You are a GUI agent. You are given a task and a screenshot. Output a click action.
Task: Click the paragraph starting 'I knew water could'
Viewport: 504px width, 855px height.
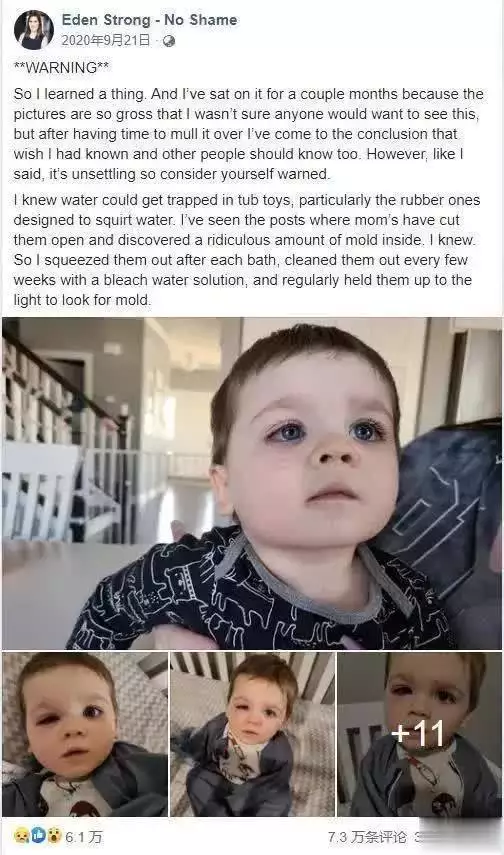(x=247, y=250)
